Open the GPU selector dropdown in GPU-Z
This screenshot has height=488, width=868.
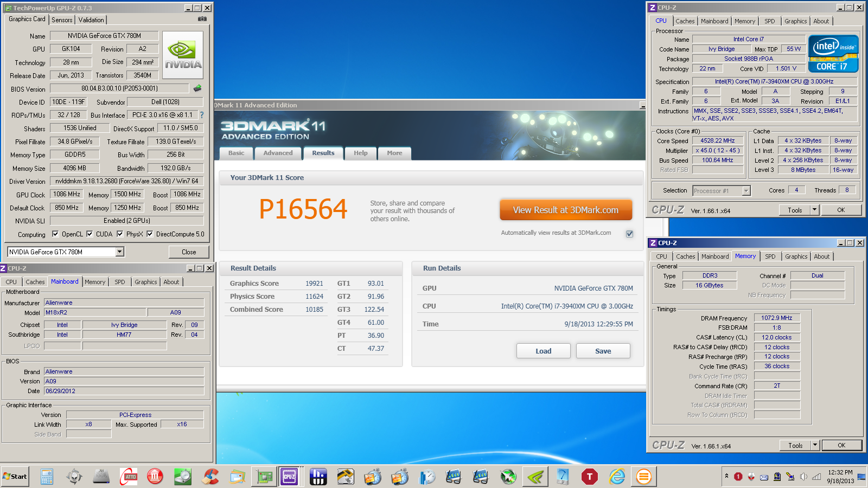(120, 252)
